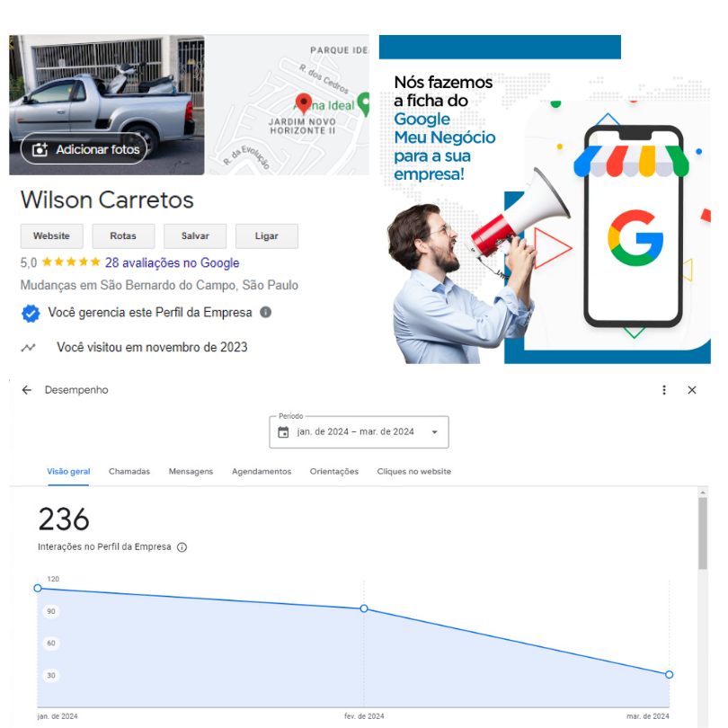Click the Website button

coord(51,235)
